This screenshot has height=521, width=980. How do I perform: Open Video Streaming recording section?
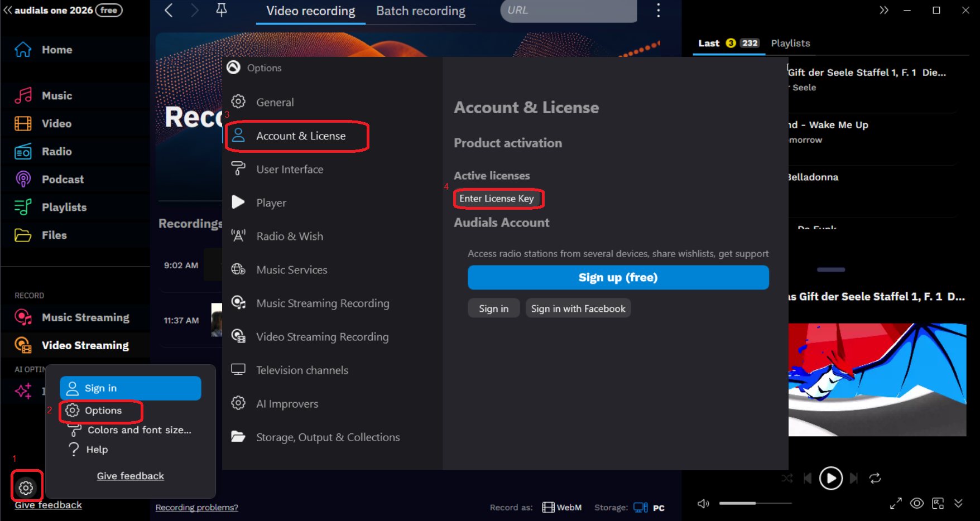tap(85, 345)
